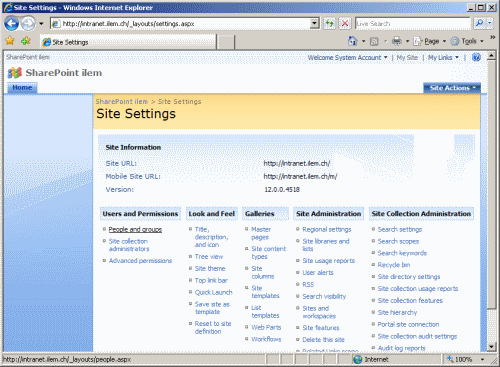The image size is (500, 367).
Task: Expand the Welcome System Account menu
Action: (347, 58)
